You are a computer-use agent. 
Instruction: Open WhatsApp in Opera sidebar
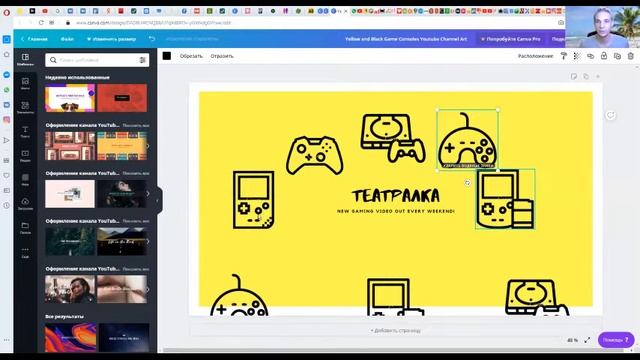click(x=7, y=90)
